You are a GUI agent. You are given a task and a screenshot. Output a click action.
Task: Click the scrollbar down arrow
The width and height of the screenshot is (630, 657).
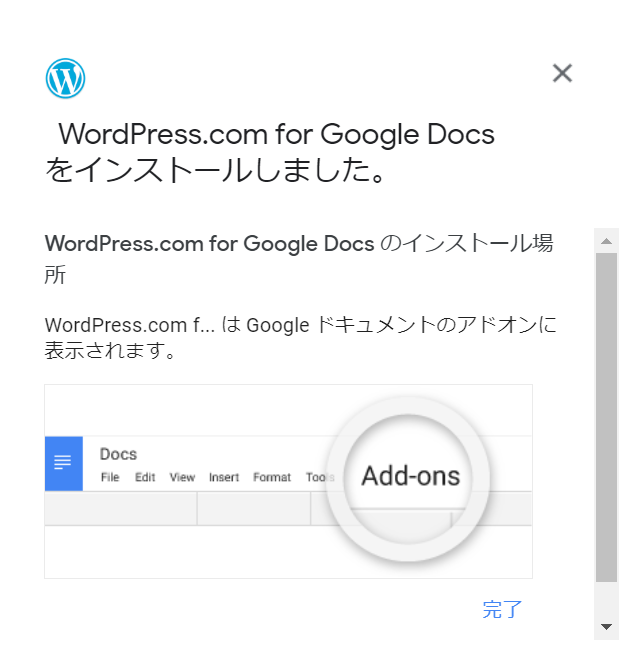point(606,627)
